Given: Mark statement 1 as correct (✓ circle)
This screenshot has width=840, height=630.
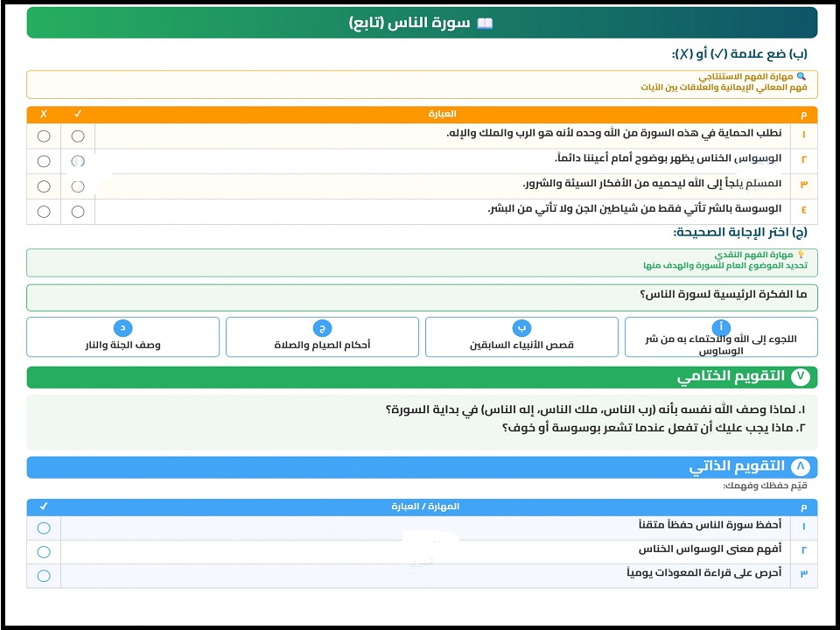Looking at the screenshot, I should [x=78, y=136].
